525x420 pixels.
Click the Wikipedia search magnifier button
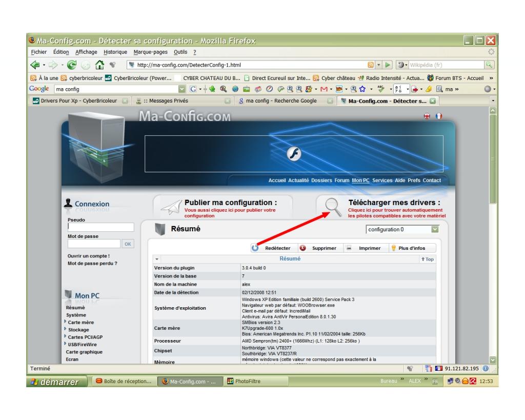489,65
